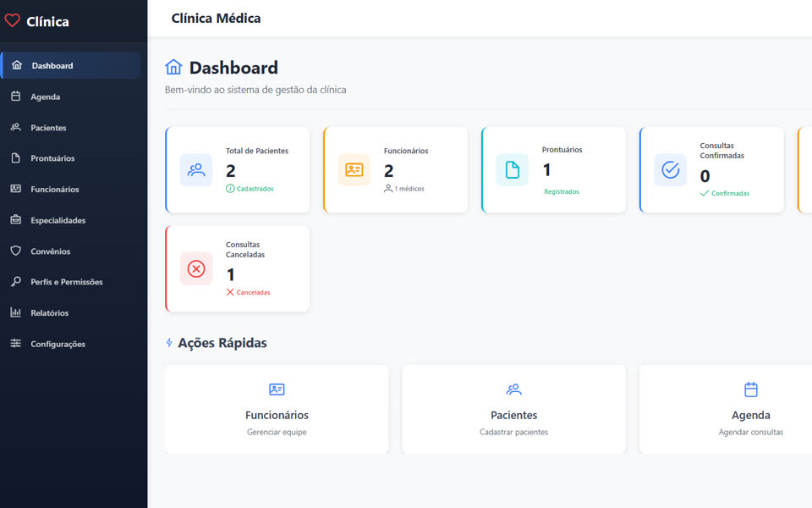Image resolution: width=812 pixels, height=508 pixels.
Task: Click the people icon in Pacientes quick action
Action: click(x=513, y=389)
